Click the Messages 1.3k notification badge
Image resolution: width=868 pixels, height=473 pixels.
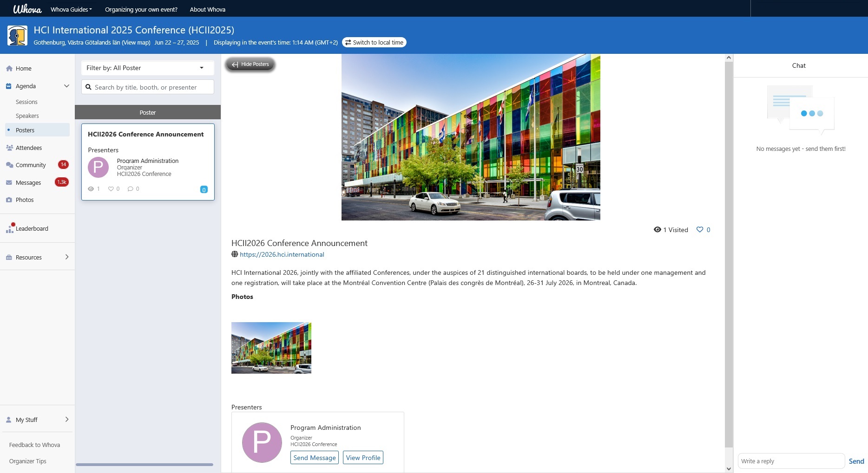62,182
